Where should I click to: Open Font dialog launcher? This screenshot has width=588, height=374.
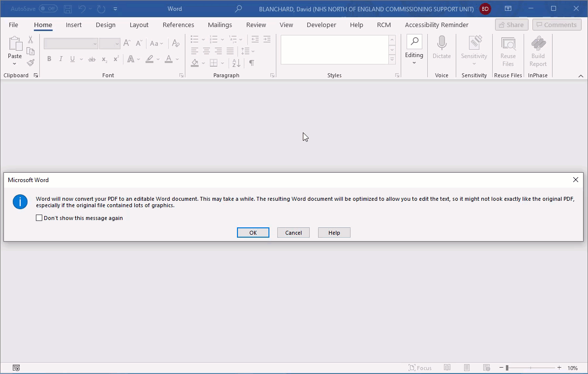pyautogui.click(x=181, y=75)
